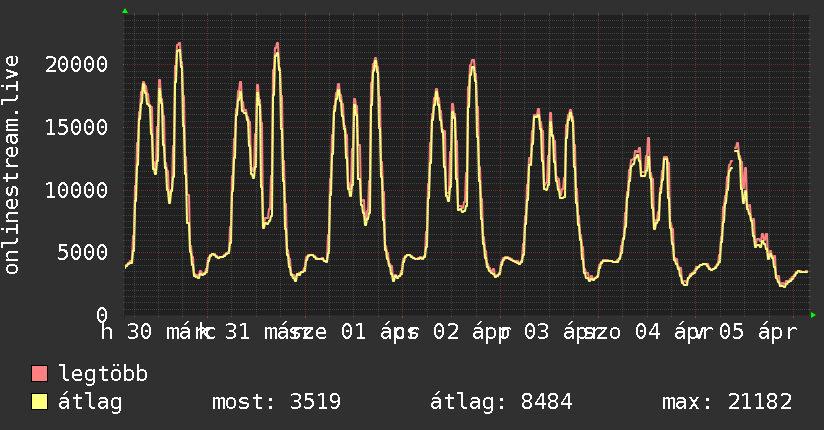
Task: Click the green arrow at x-axis end
Action: click(x=813, y=315)
